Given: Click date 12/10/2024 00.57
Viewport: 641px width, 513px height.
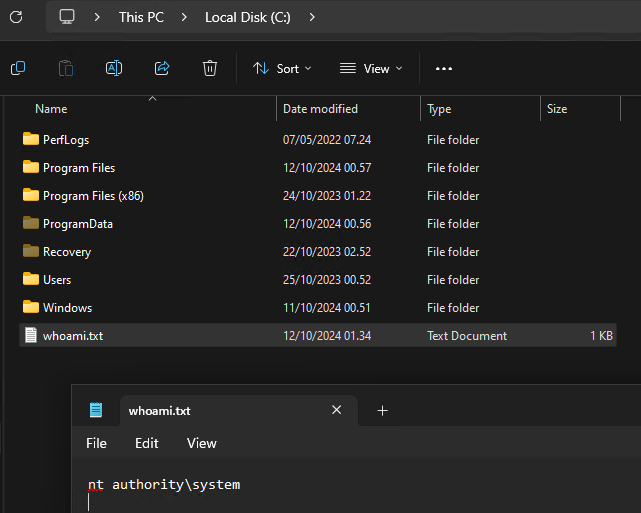Looking at the screenshot, I should pyautogui.click(x=327, y=168).
